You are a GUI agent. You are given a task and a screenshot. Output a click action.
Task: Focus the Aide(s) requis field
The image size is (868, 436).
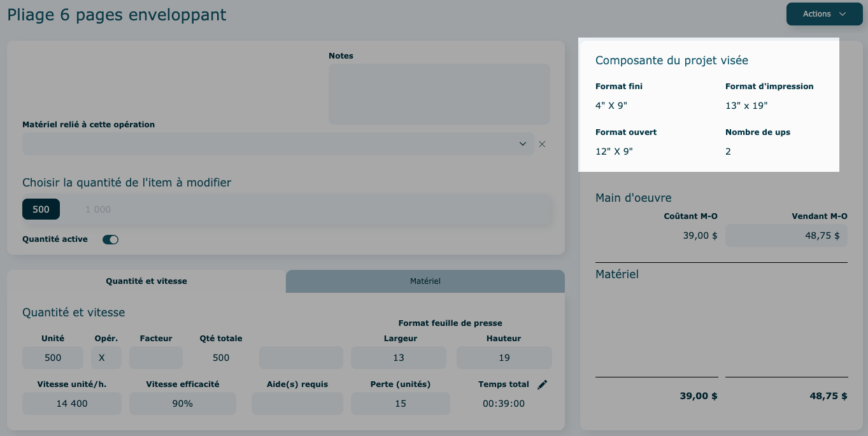pyautogui.click(x=297, y=404)
